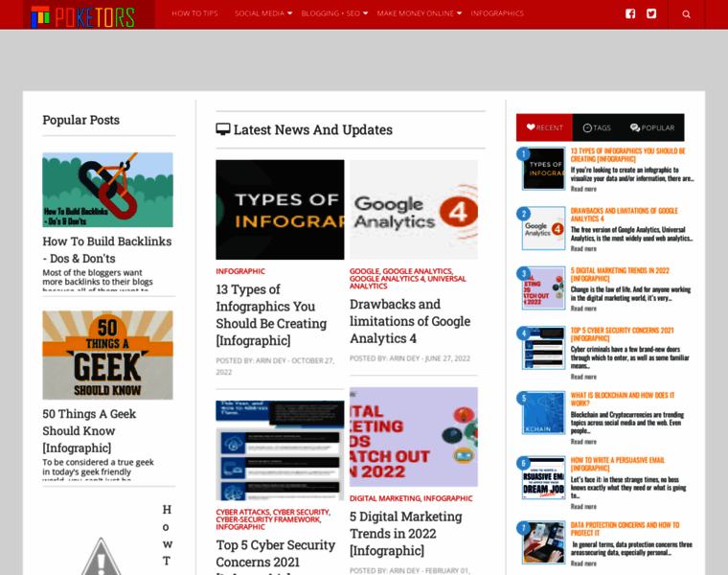This screenshot has height=575, width=728.
Task: Open 13 Types of Infographics article title
Action: 271,315
